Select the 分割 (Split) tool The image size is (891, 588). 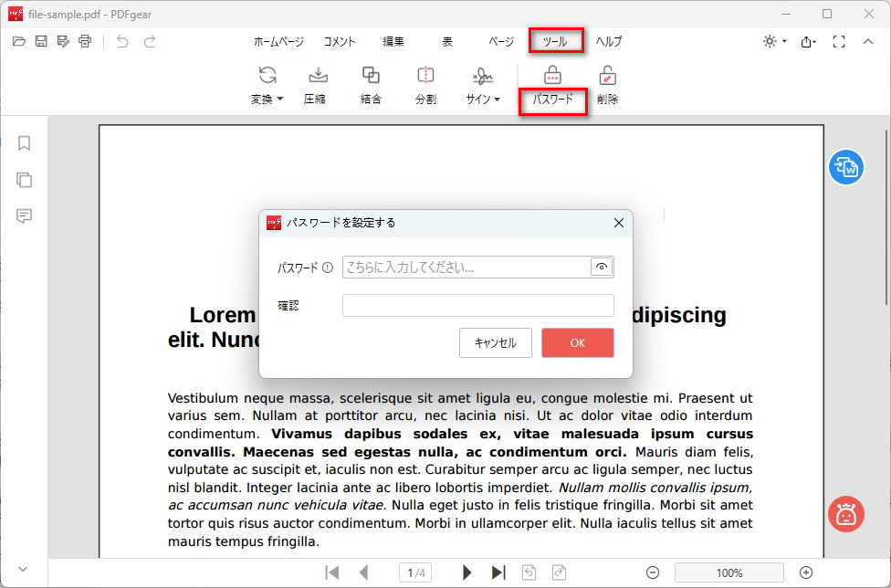[425, 85]
